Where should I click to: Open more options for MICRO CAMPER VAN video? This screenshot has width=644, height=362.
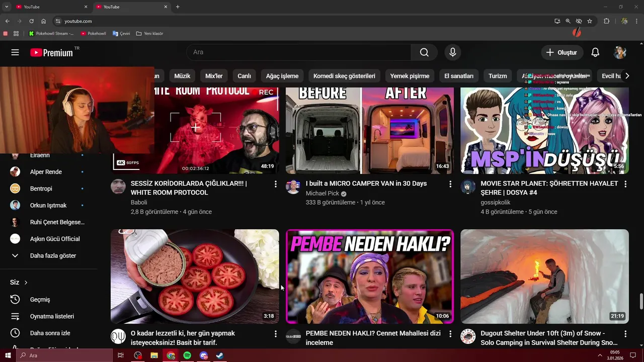(x=450, y=184)
